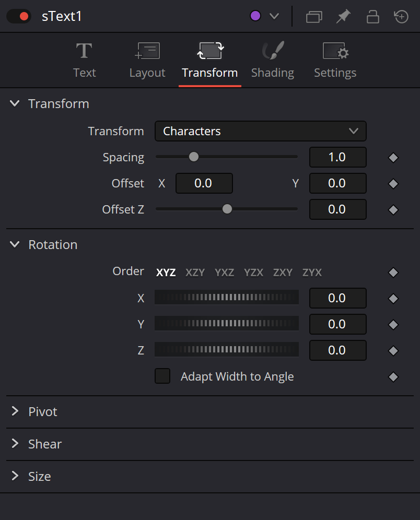Select ZYX rotation order
Image resolution: width=420 pixels, height=520 pixels.
click(312, 273)
